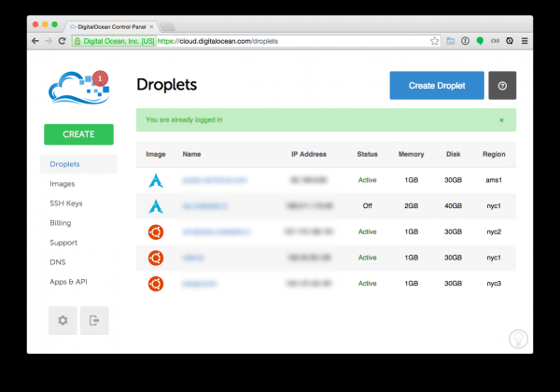Screen dimensions: 560x392
Task: Reload the page with the refresh icon
Action: pos(63,41)
